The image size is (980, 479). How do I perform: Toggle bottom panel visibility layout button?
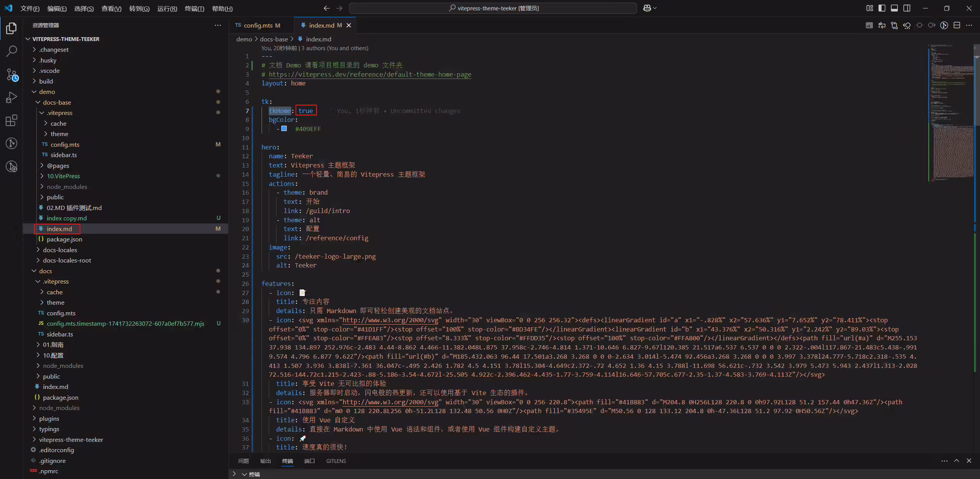(894, 8)
